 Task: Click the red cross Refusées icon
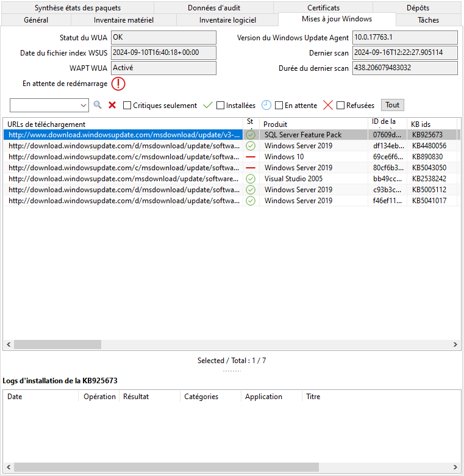tap(328, 105)
